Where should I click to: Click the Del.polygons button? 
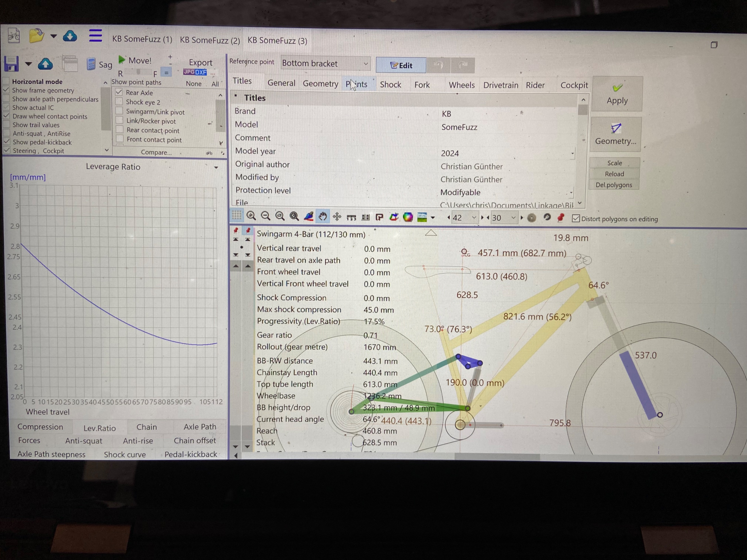tap(614, 185)
